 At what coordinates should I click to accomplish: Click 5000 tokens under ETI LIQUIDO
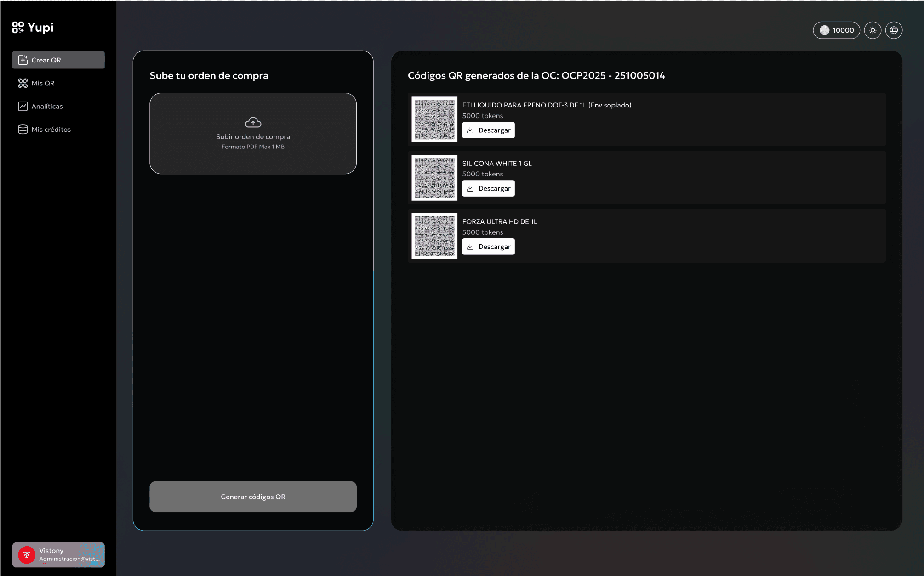pyautogui.click(x=483, y=116)
